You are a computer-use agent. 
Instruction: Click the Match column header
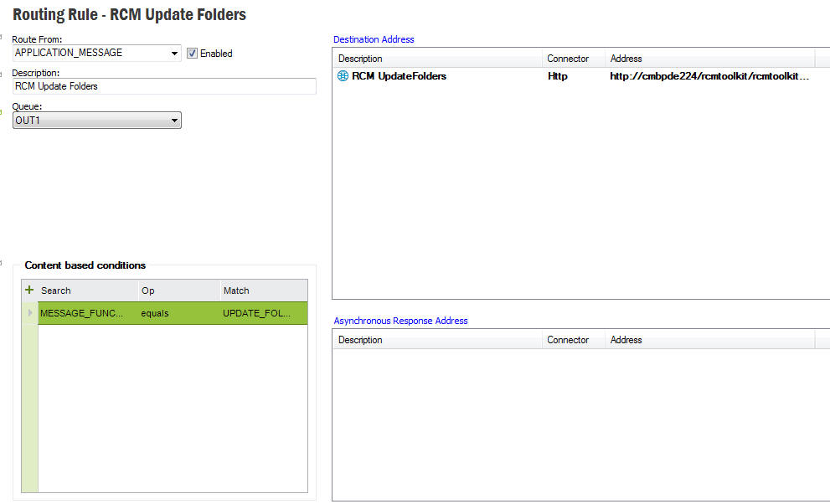(x=261, y=291)
